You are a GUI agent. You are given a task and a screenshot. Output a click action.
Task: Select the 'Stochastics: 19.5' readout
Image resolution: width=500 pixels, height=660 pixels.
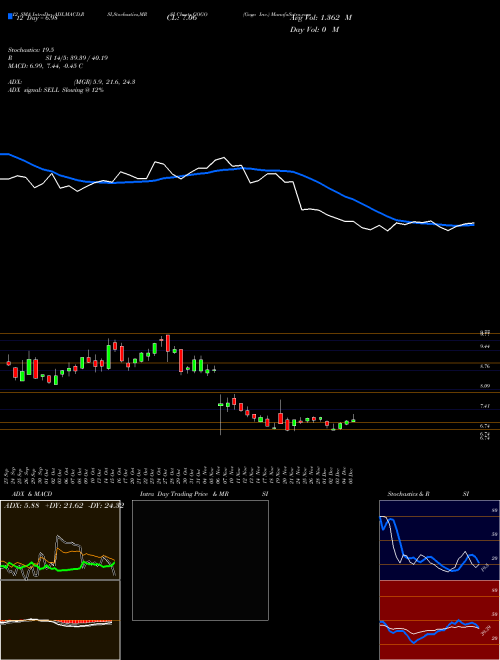pyautogui.click(x=29, y=50)
